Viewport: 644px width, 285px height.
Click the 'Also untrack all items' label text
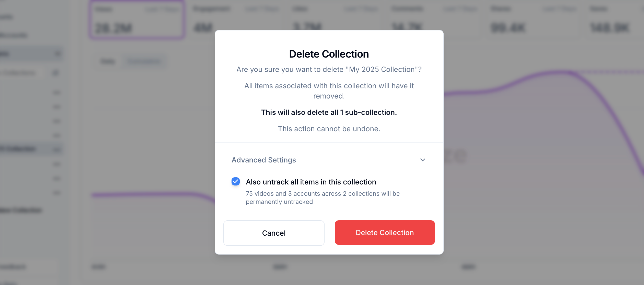tap(311, 182)
